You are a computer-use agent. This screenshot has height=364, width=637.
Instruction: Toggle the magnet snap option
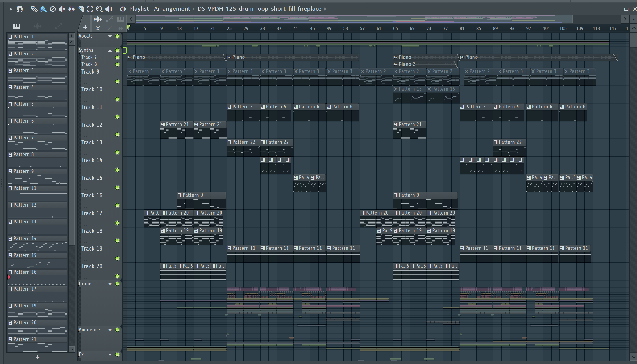point(19,9)
